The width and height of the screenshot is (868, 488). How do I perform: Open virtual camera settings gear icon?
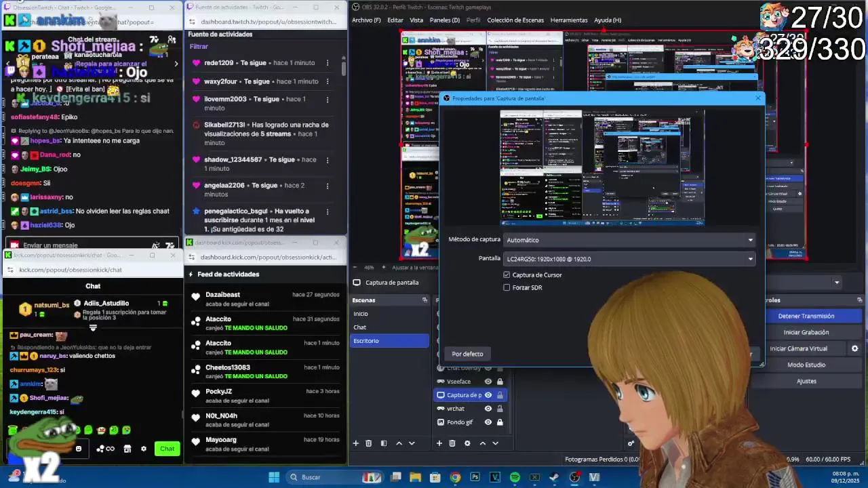tap(854, 348)
